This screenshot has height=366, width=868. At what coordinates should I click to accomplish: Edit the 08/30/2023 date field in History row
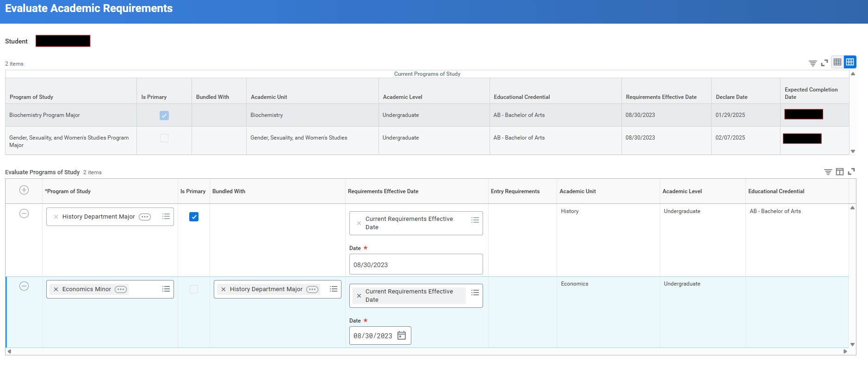click(416, 264)
